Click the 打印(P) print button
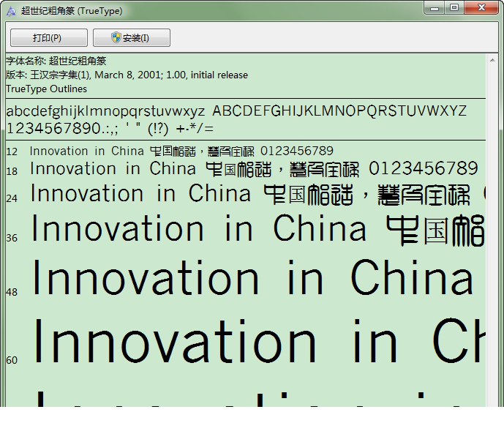The width and height of the screenshot is (504, 423). [x=49, y=37]
